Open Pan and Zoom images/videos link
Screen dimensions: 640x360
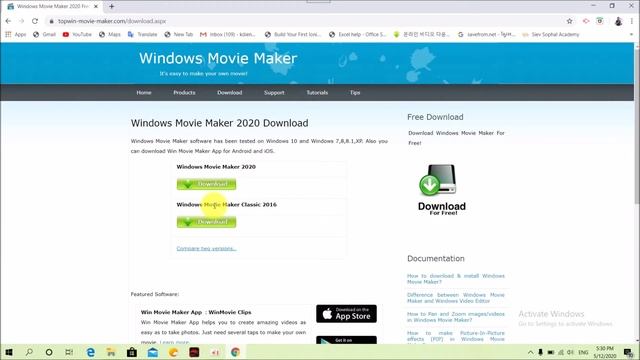click(456, 317)
